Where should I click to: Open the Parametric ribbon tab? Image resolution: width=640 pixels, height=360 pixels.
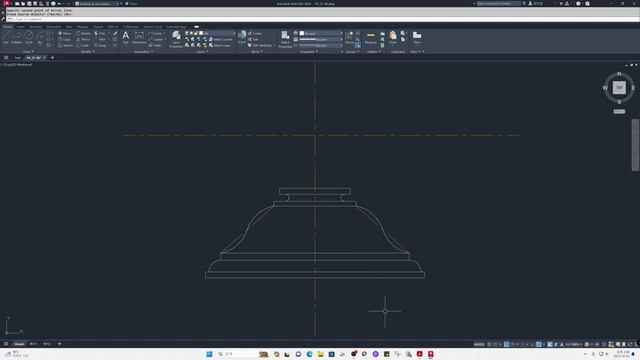53,27
